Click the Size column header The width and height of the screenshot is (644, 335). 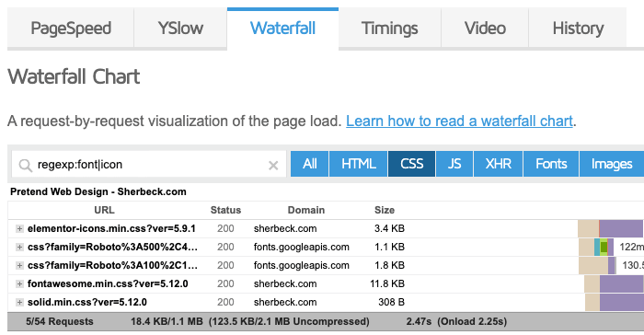[385, 210]
